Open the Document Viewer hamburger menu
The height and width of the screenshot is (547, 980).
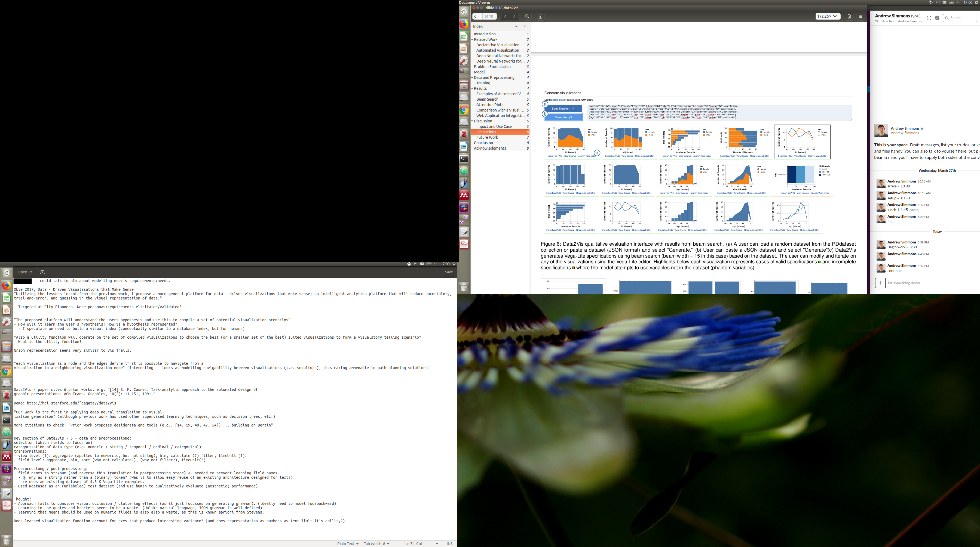(860, 16)
